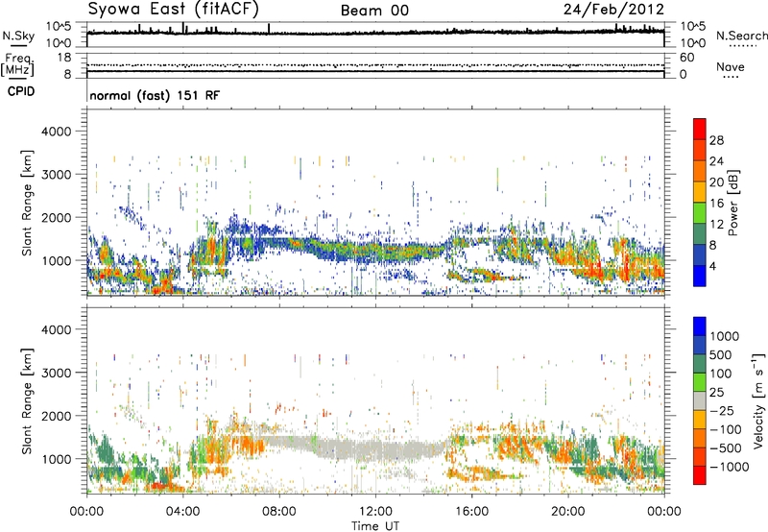Click the 'Velocity [m s-1]' colorbar title

(758, 400)
